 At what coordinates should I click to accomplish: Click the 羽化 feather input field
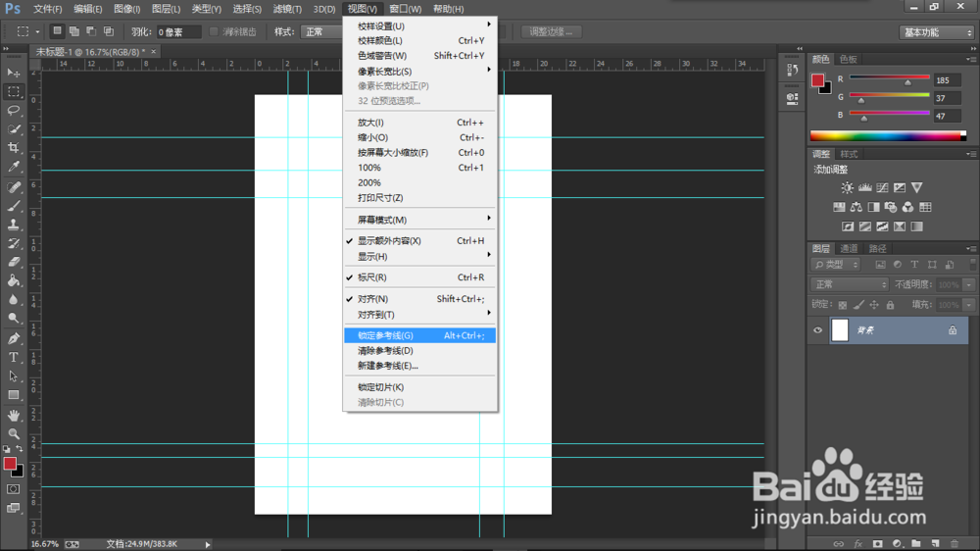(x=178, y=32)
